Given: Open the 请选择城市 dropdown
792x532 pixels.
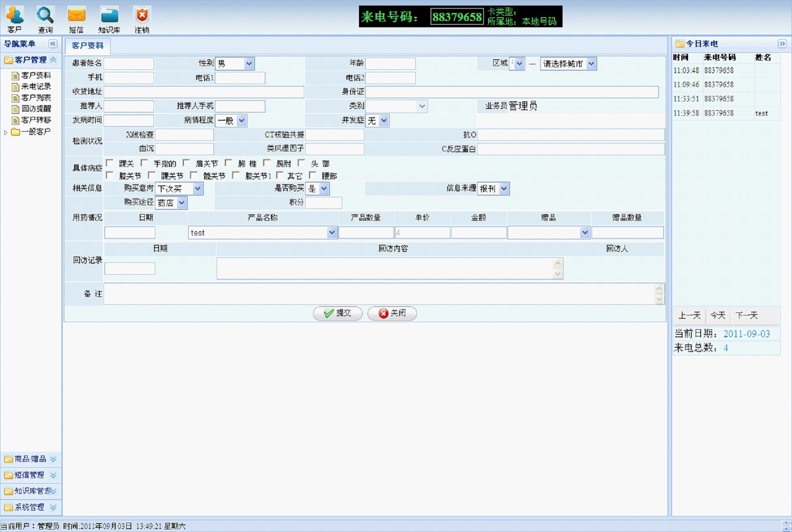Looking at the screenshot, I should (569, 64).
